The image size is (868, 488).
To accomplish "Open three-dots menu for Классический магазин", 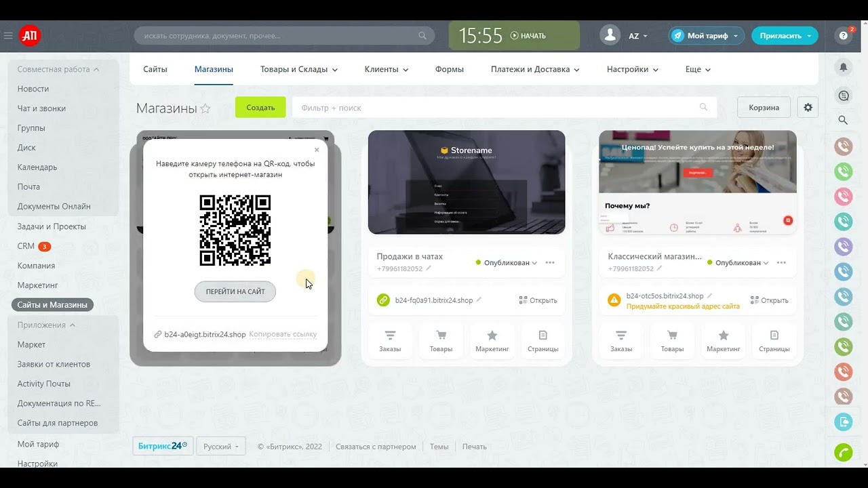I will [781, 262].
